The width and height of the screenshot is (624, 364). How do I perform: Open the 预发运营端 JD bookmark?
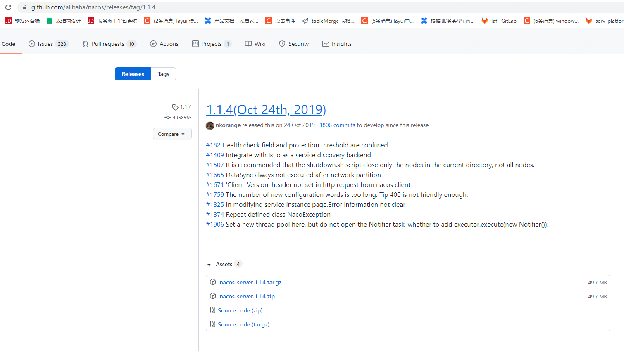[x=22, y=21]
